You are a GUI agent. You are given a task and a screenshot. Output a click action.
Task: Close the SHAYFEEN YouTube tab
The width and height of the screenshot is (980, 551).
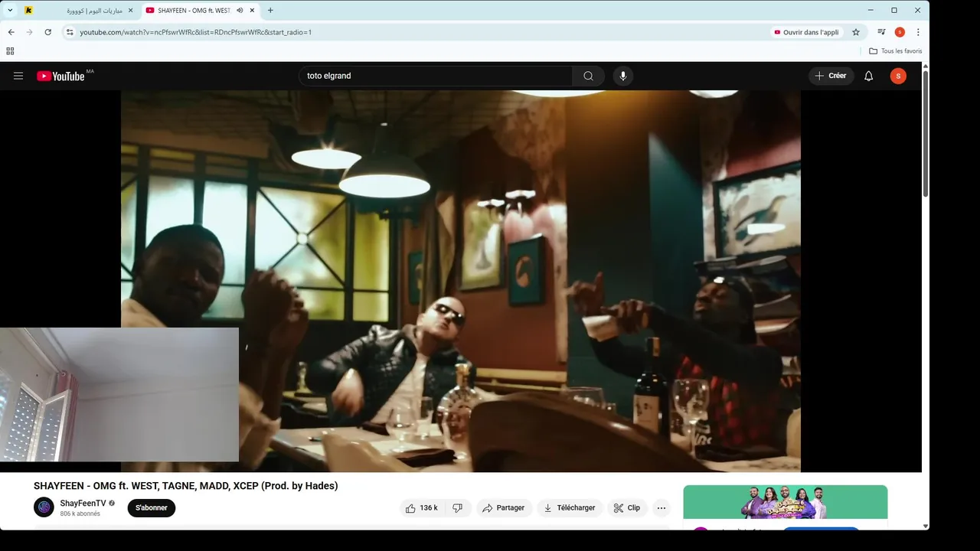coord(252,11)
